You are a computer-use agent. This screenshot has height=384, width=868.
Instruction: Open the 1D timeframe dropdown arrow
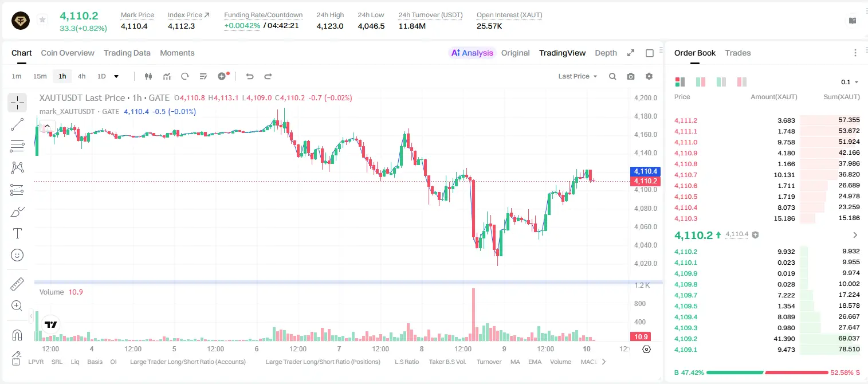click(x=116, y=76)
